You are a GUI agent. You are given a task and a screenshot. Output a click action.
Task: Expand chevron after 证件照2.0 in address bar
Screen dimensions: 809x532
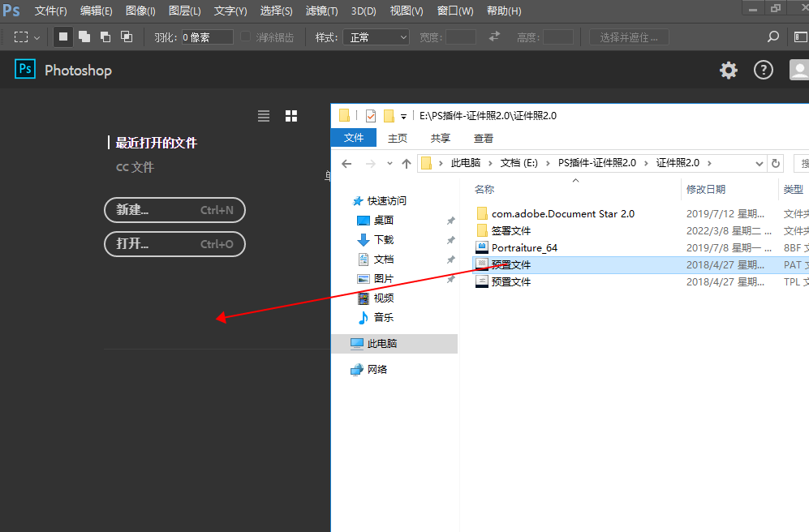pyautogui.click(x=709, y=164)
